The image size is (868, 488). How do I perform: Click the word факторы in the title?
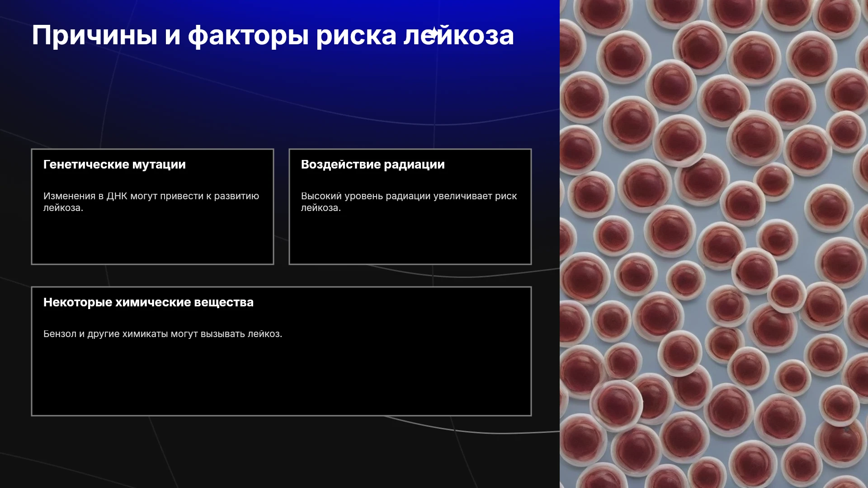[248, 36]
